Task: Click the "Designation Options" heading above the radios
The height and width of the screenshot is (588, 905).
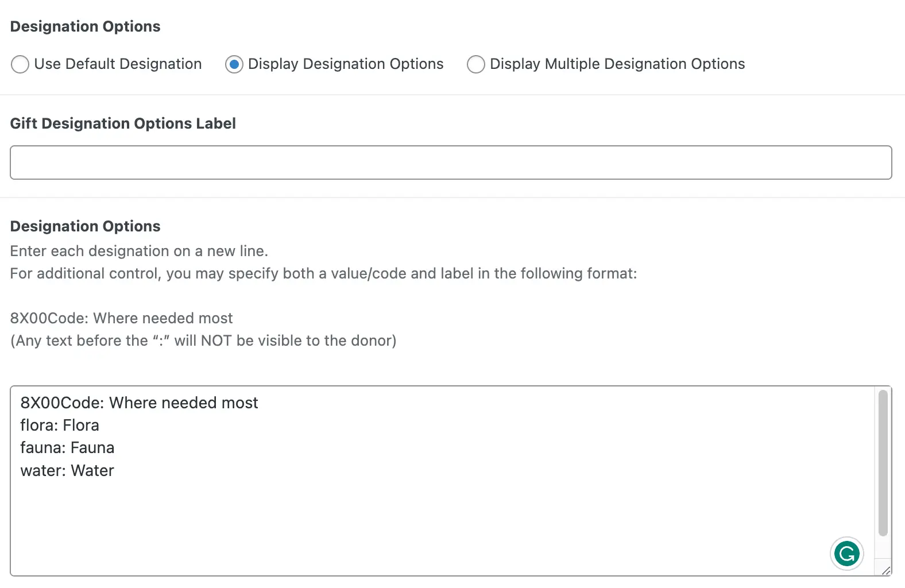Action: click(x=85, y=26)
